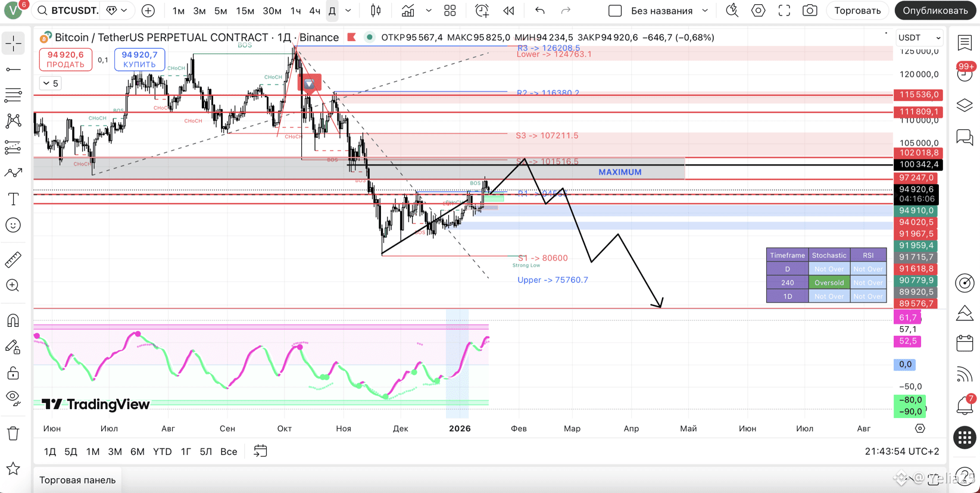This screenshot has height=493, width=980.
Task: Open the layout grid selector
Action: [x=450, y=11]
